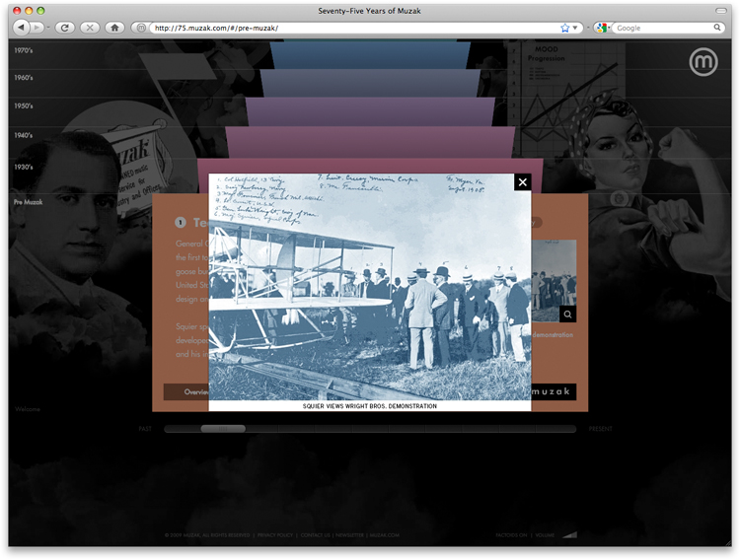Screen dimensions: 740x560
Task: Click the purple 1950's stacked panel
Action: point(370,111)
